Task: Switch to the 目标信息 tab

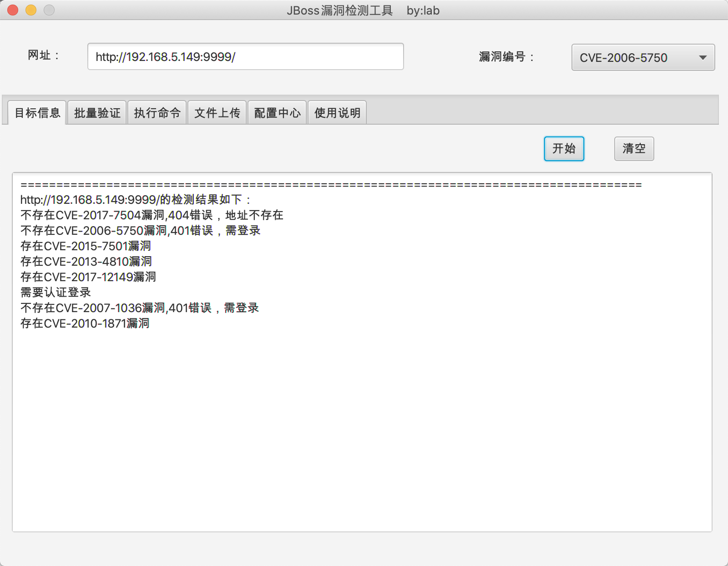Action: [x=37, y=112]
